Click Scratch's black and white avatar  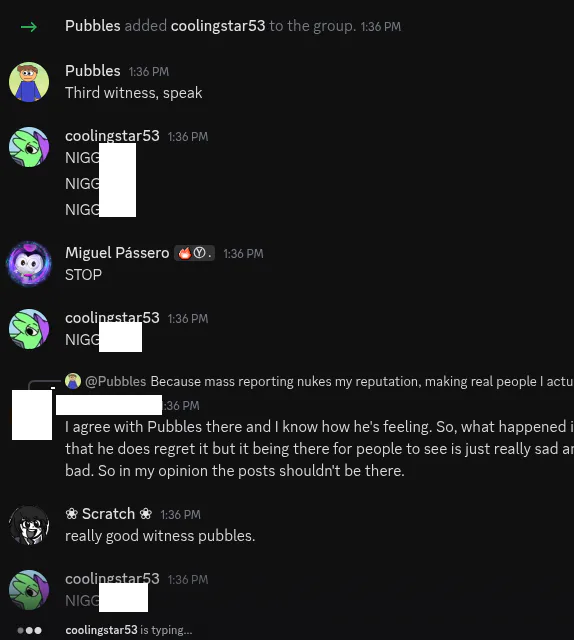coord(29,525)
